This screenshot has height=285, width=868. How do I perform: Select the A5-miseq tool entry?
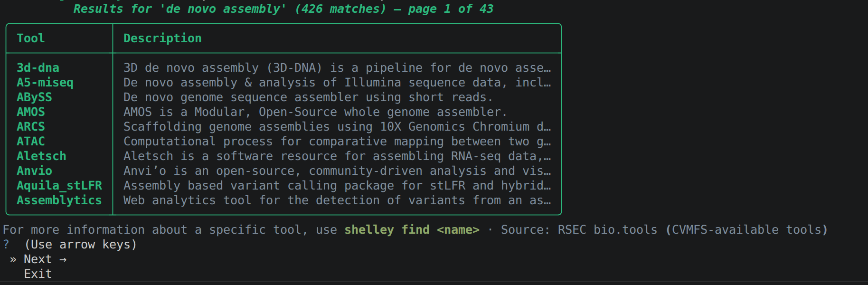(x=45, y=83)
